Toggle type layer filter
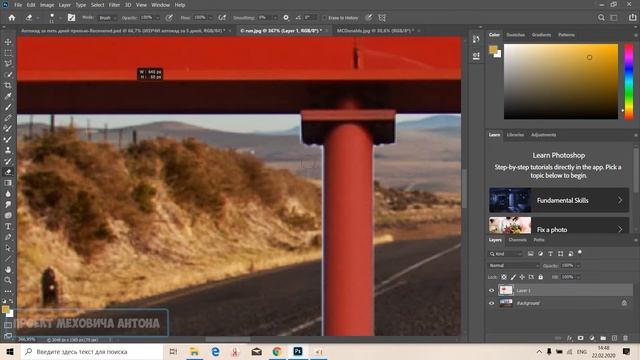The image size is (640, 360). pyautogui.click(x=550, y=254)
